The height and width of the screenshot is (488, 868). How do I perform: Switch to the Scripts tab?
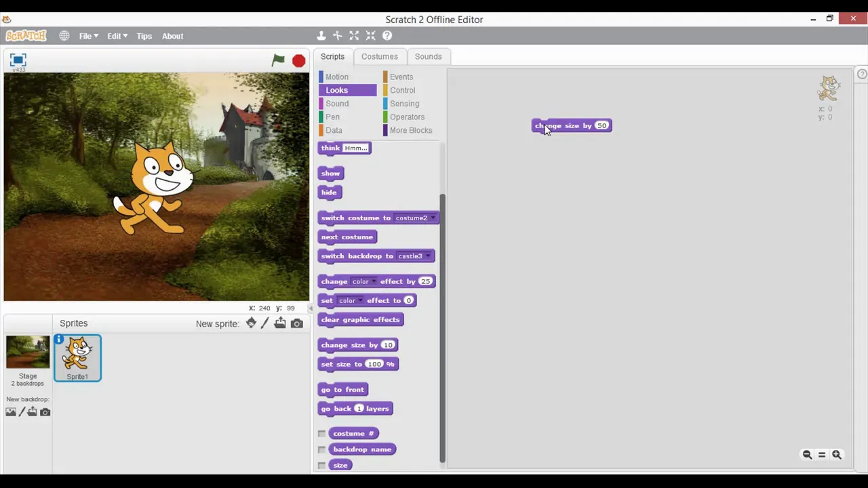tap(332, 57)
